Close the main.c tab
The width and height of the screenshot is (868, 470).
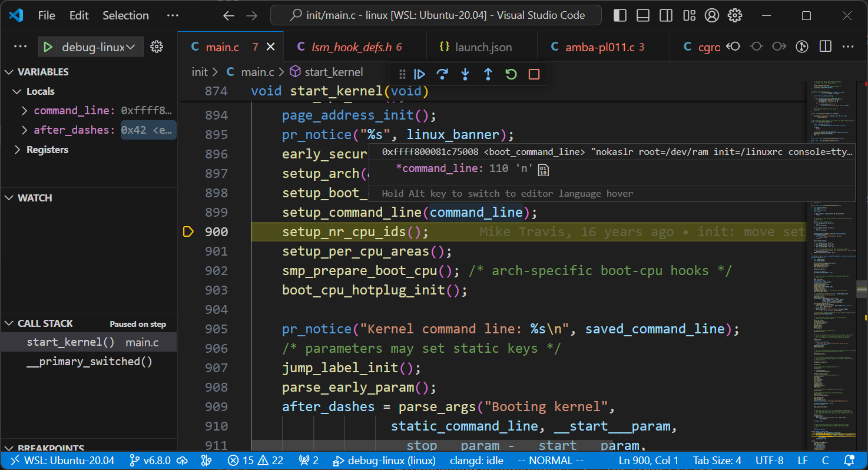coord(271,47)
